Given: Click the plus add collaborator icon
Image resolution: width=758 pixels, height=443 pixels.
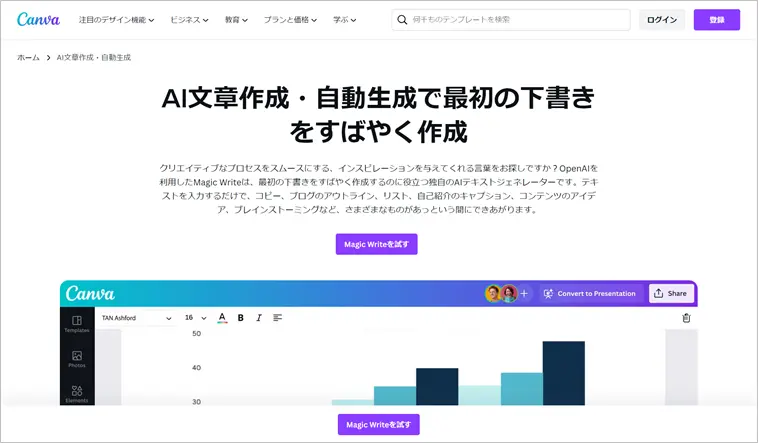Looking at the screenshot, I should pos(524,294).
